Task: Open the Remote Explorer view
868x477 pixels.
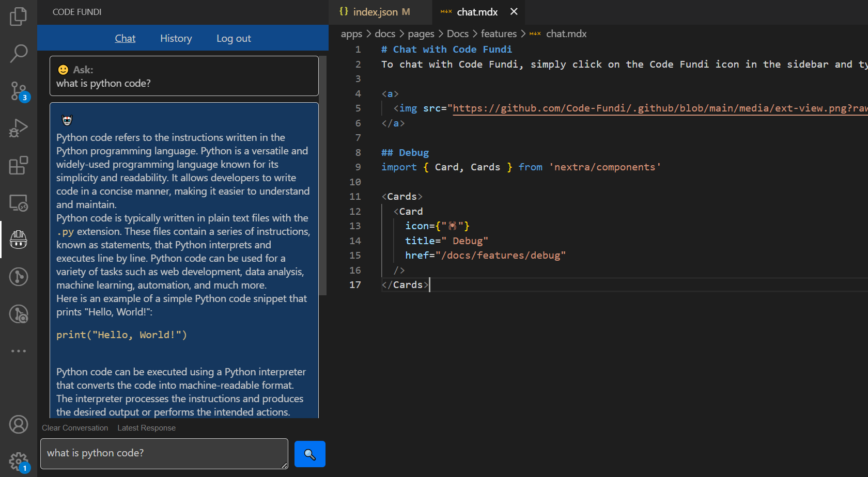Action: point(19,202)
